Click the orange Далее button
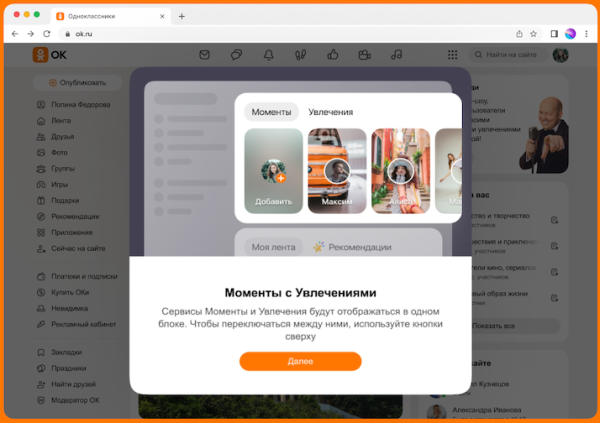 (x=300, y=361)
